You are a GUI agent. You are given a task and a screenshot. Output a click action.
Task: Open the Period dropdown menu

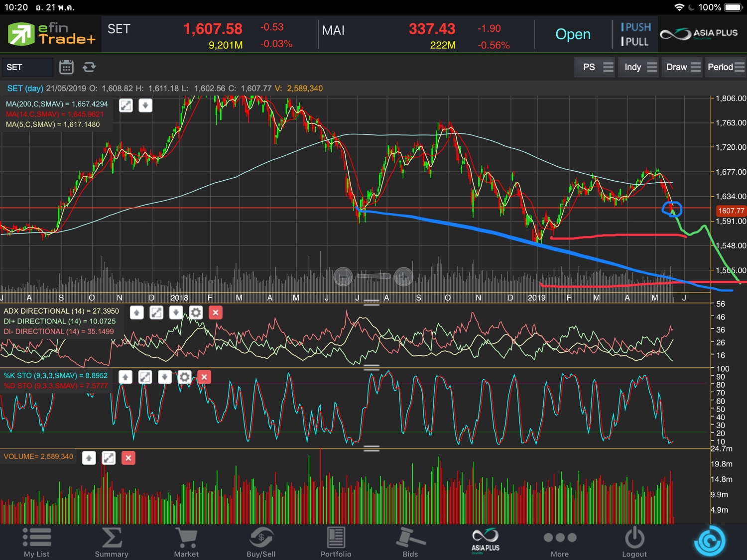[x=725, y=67]
